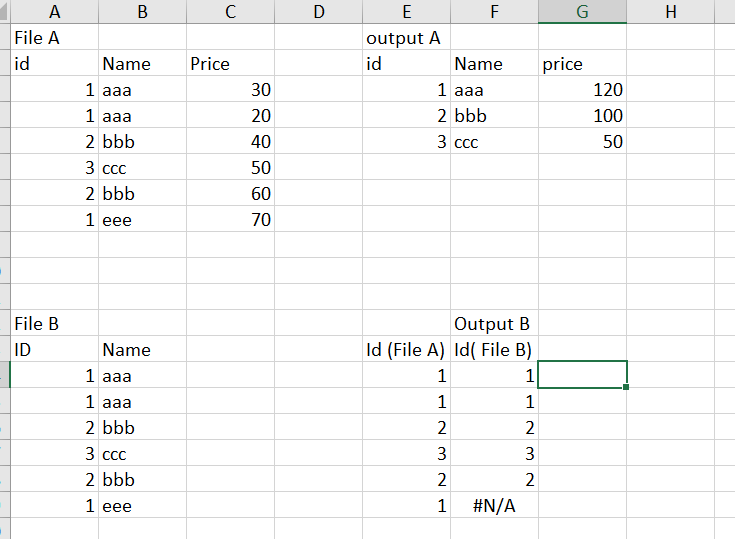Click the price cell showing 70

230,220
